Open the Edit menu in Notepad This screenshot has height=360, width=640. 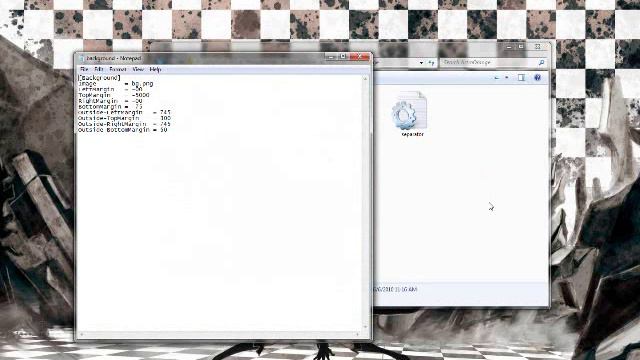pos(99,69)
